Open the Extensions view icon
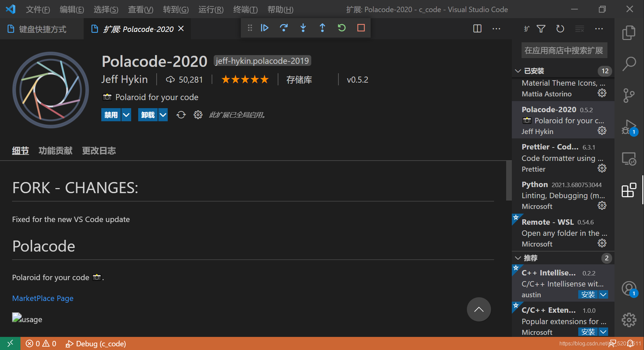The image size is (644, 350). coord(629,190)
